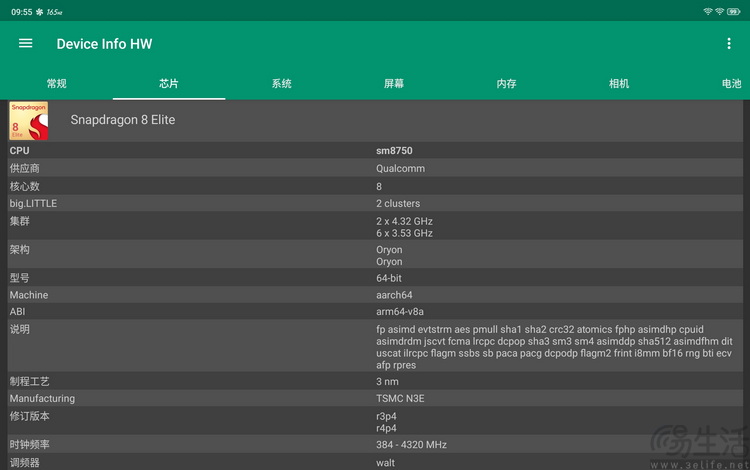Select the CPU sm8750 row
Screen dimensions: 750x470
375,151
